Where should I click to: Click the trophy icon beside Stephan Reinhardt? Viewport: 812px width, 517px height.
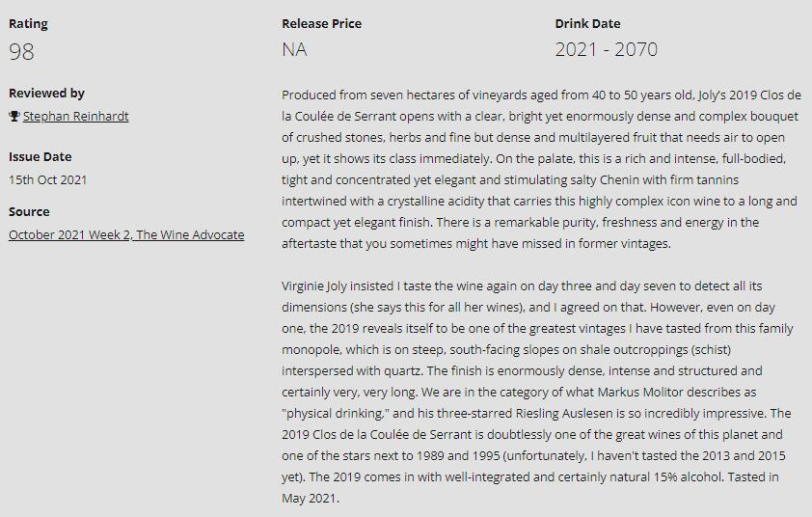[14, 116]
